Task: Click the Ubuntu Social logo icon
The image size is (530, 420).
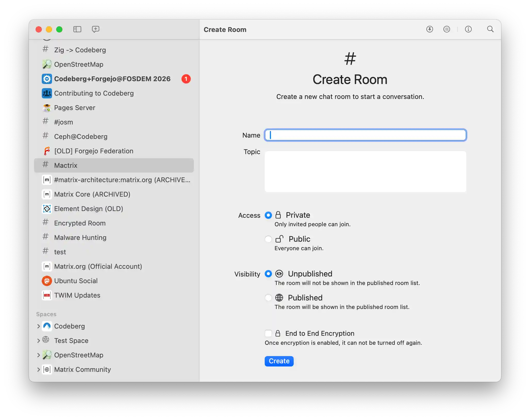Action: pyautogui.click(x=47, y=281)
